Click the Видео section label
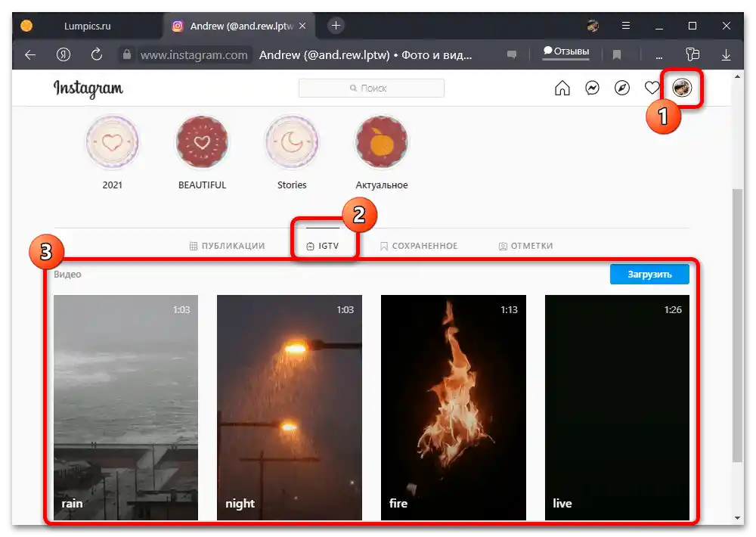This screenshot has width=756, height=537. coord(67,274)
